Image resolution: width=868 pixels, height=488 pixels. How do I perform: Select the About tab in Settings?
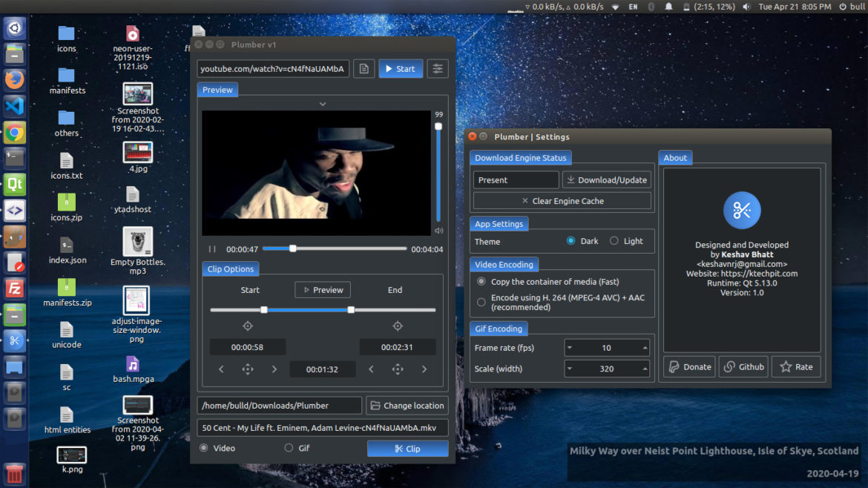(x=675, y=157)
